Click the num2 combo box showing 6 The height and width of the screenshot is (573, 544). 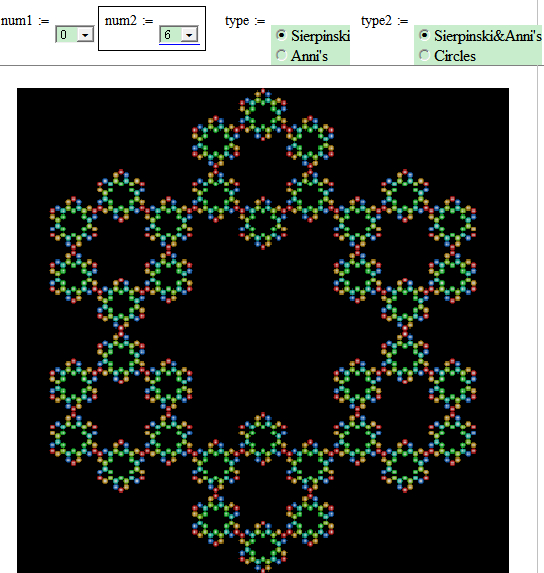click(179, 35)
